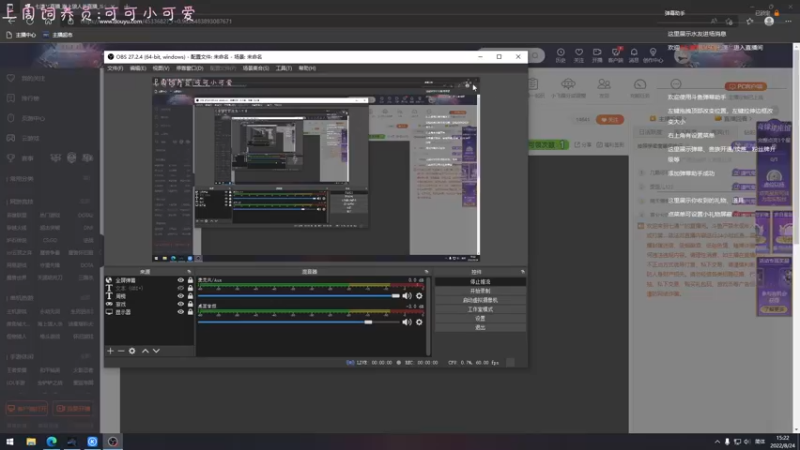
Task: Open the 场景集合(S) menu in OBS
Action: point(256,68)
